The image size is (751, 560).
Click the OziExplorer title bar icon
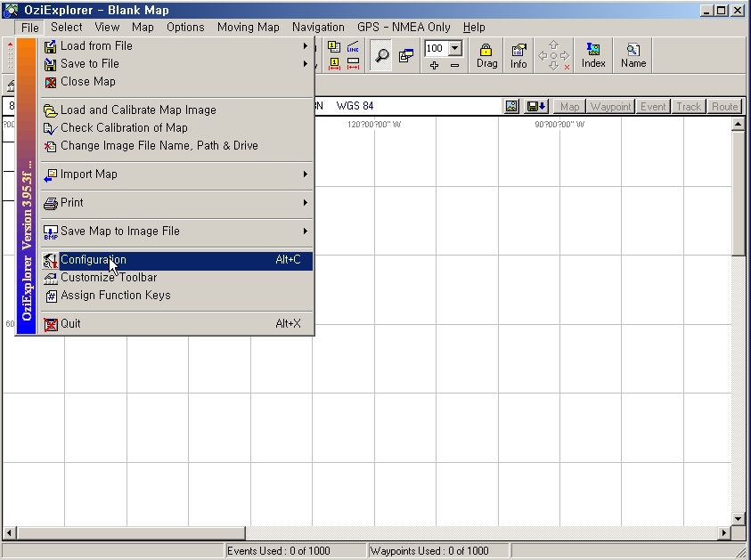(x=11, y=10)
